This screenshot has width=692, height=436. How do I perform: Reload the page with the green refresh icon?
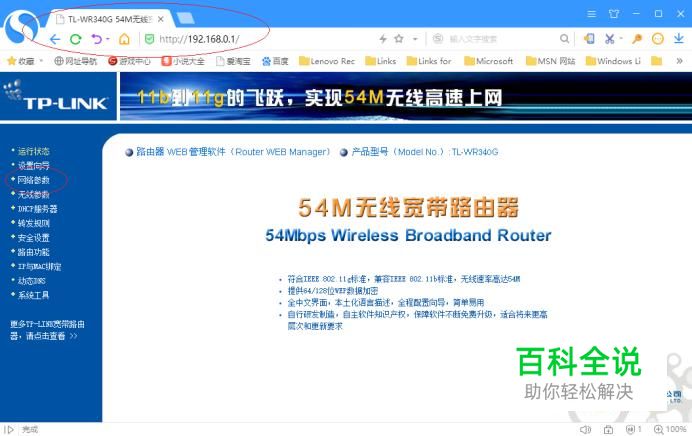pyautogui.click(x=75, y=39)
